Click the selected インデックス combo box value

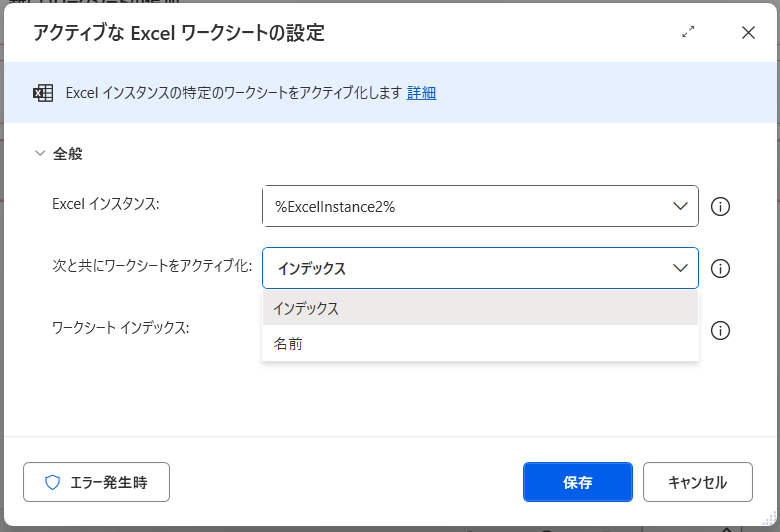point(460,268)
